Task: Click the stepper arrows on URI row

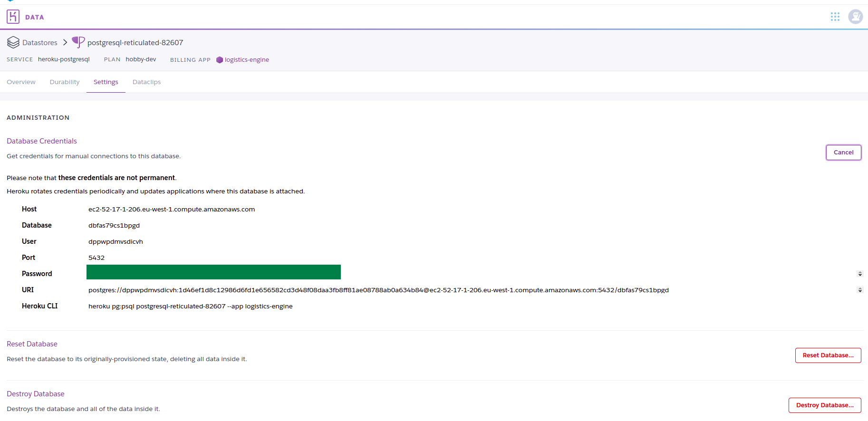Action: (860, 290)
